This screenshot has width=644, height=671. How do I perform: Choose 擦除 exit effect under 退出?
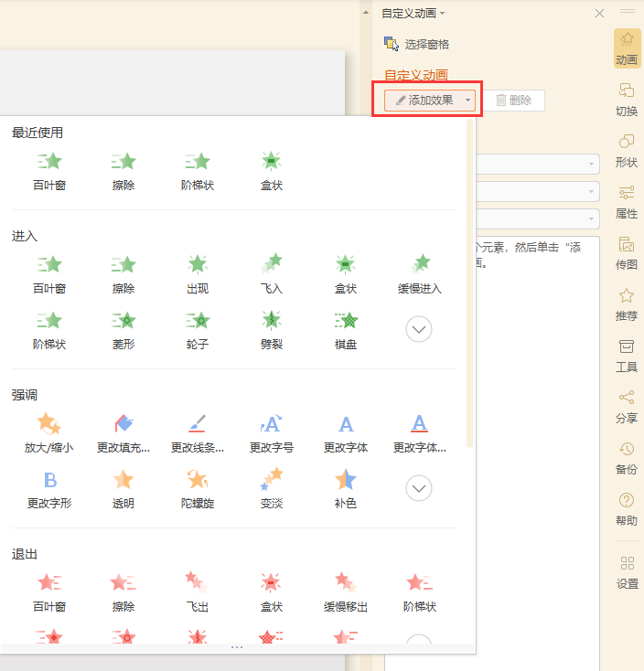[x=123, y=592]
